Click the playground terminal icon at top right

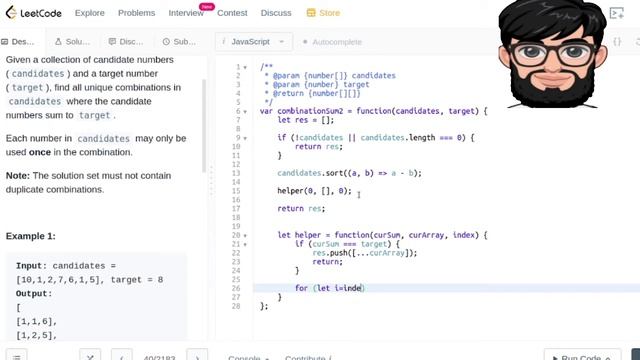pyautogui.click(x=616, y=13)
